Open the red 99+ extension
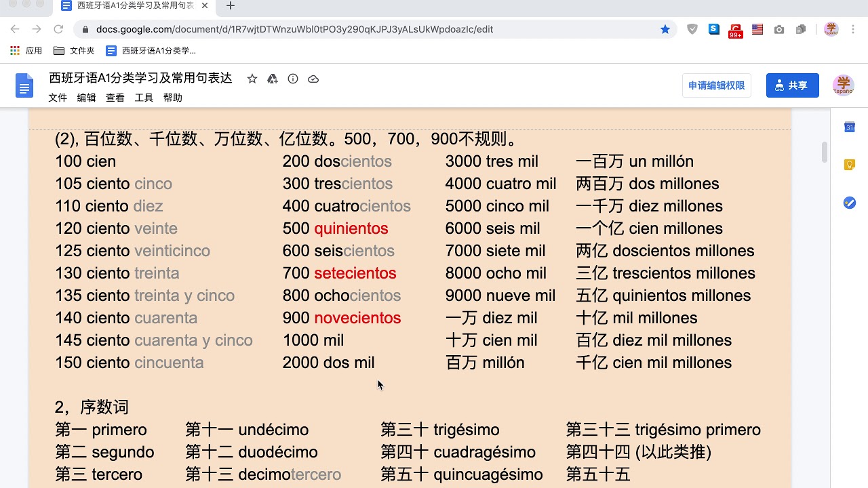This screenshot has width=868, height=488. click(736, 30)
